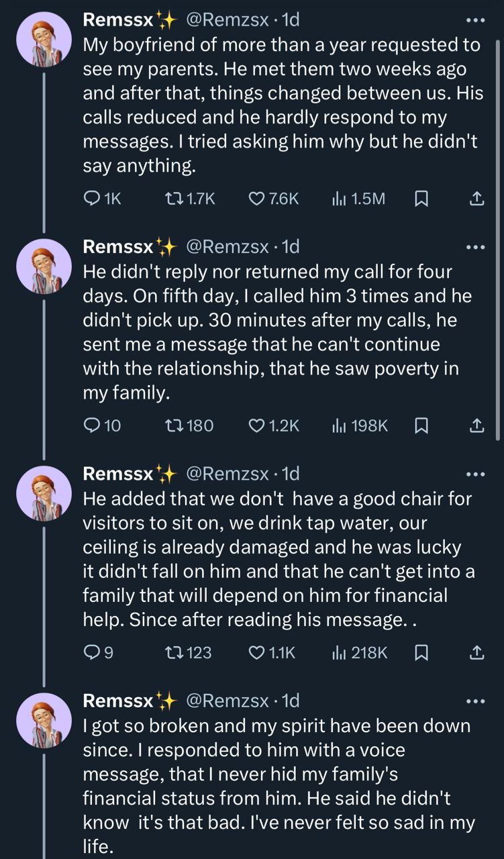Open the more options menu on the first tweet
This screenshot has width=504, height=859.
click(476, 21)
